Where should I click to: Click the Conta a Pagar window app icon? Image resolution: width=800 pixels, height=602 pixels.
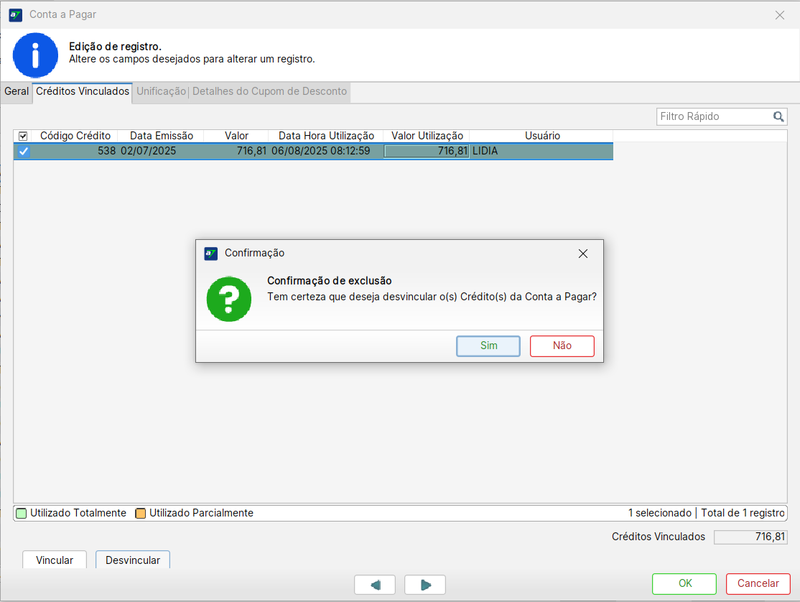15,15
